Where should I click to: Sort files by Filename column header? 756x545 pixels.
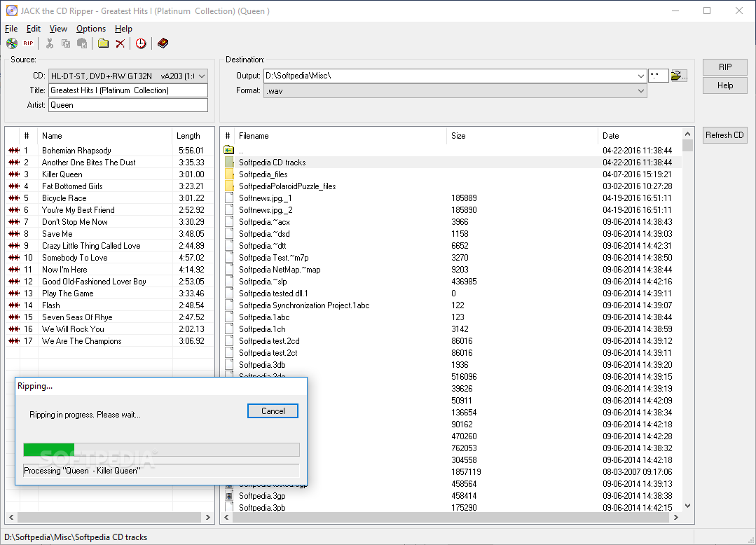(341, 136)
